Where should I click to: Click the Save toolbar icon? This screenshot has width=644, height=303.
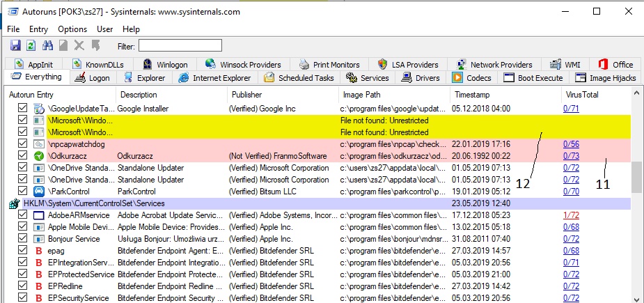(x=15, y=46)
